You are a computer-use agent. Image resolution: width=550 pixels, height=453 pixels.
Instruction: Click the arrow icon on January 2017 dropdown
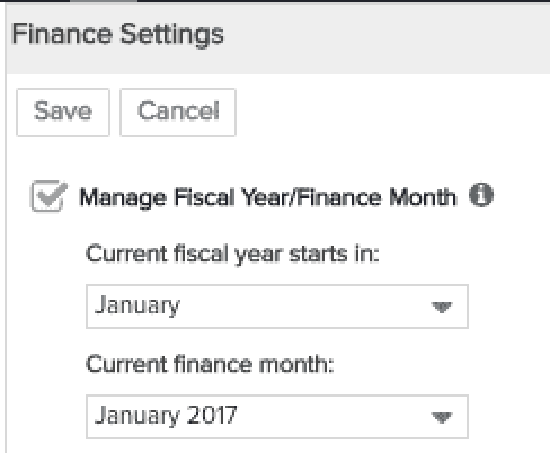tap(442, 417)
